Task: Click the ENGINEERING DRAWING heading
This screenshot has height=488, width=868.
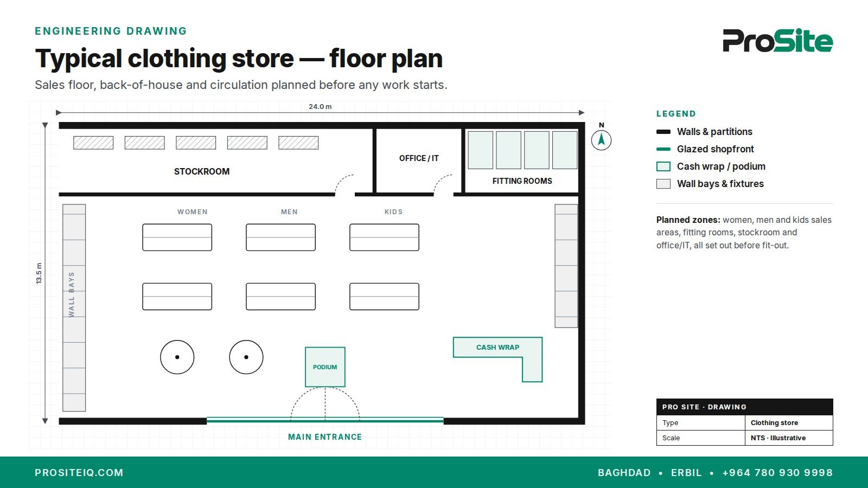Action: [111, 31]
